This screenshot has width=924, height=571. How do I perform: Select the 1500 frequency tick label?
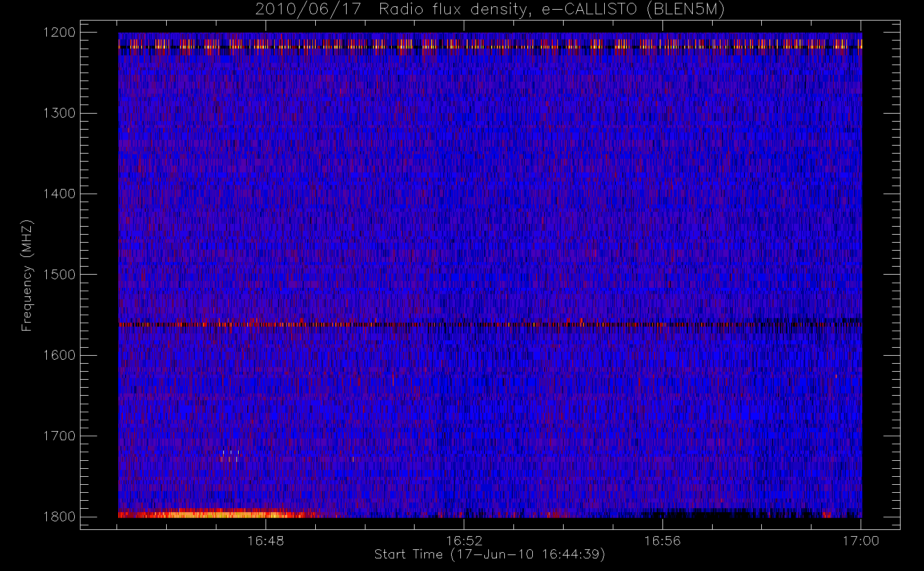59,274
